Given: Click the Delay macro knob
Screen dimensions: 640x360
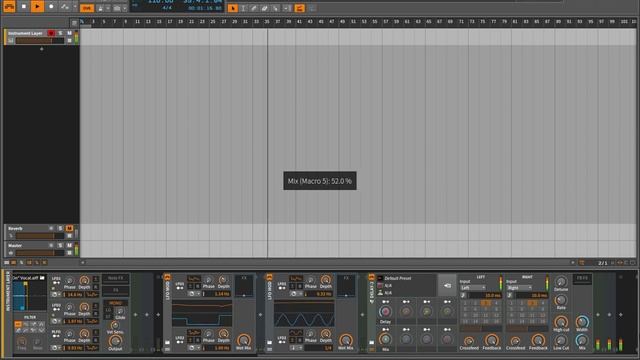Looking at the screenshot, I should click(385, 312).
